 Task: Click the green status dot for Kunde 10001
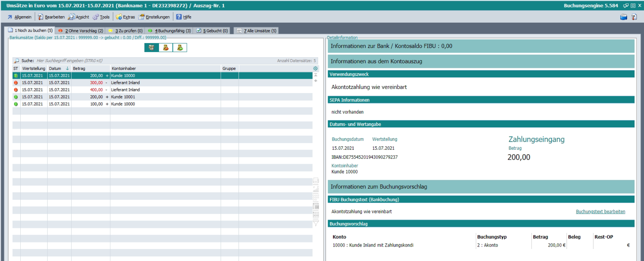click(16, 97)
